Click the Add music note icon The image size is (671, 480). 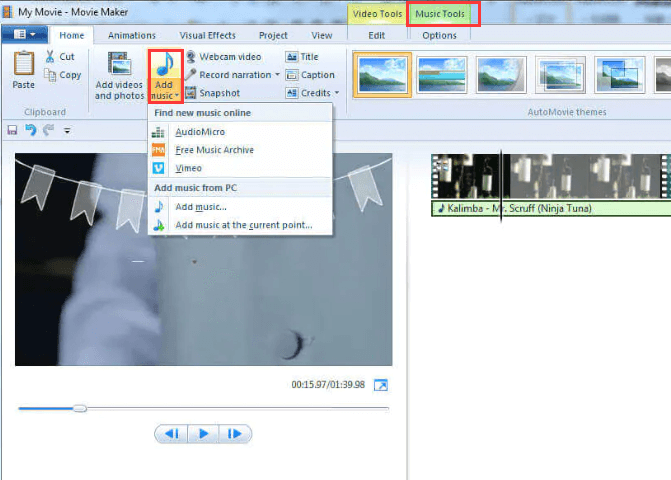click(x=165, y=65)
